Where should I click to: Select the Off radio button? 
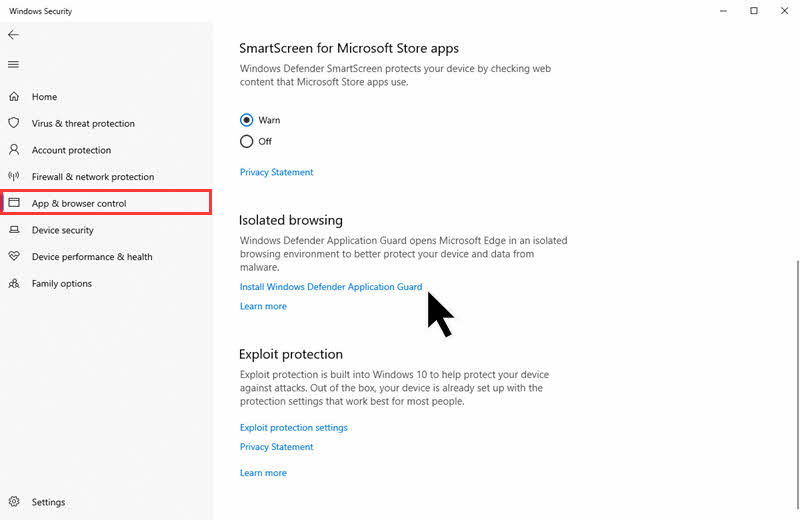tap(246, 141)
